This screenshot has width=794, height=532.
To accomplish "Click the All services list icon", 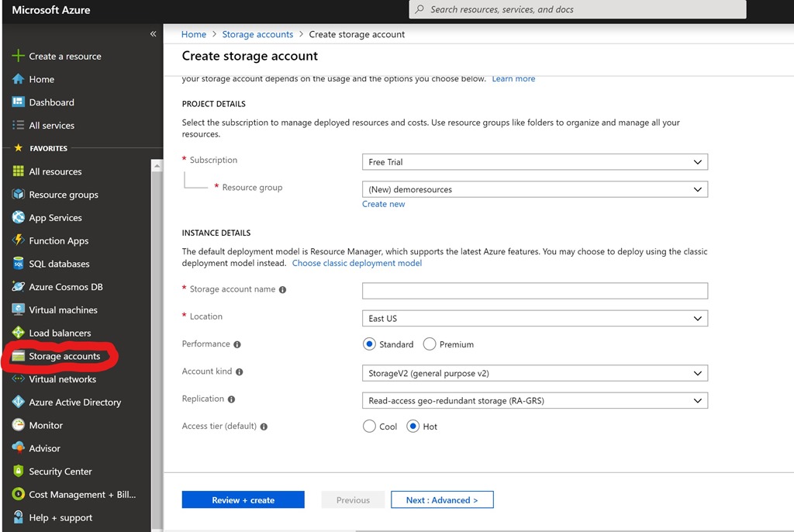I will point(19,125).
